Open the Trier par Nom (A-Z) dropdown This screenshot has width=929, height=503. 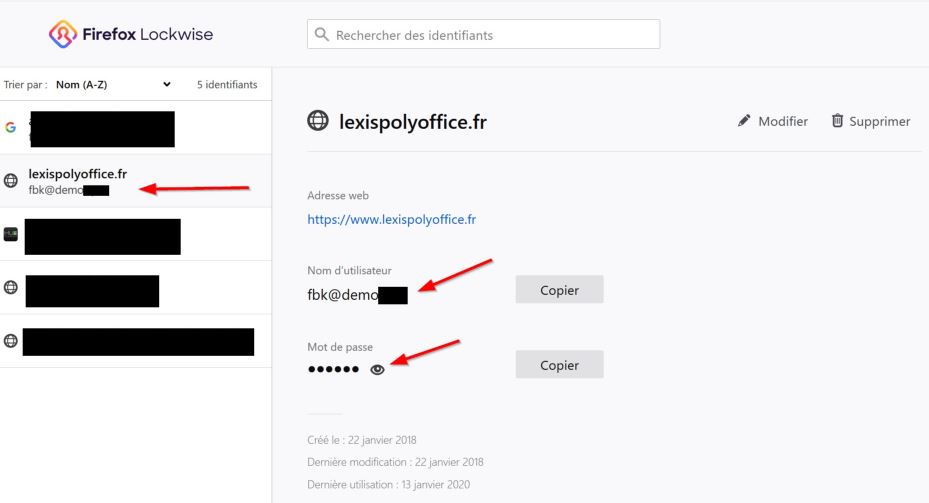[x=113, y=85]
